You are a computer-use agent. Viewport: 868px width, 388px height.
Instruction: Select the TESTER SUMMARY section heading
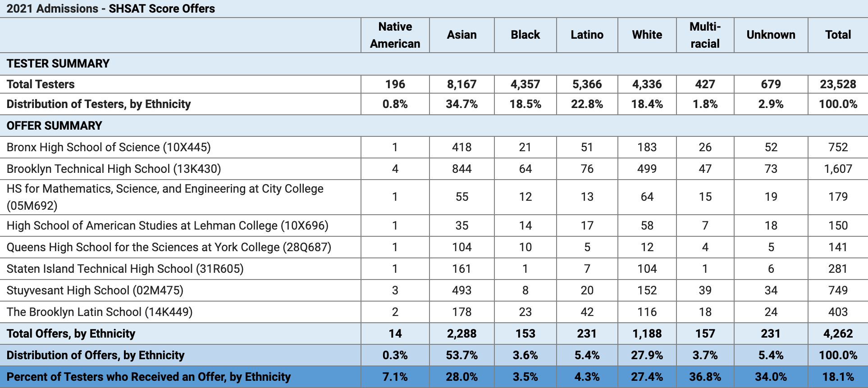58,63
